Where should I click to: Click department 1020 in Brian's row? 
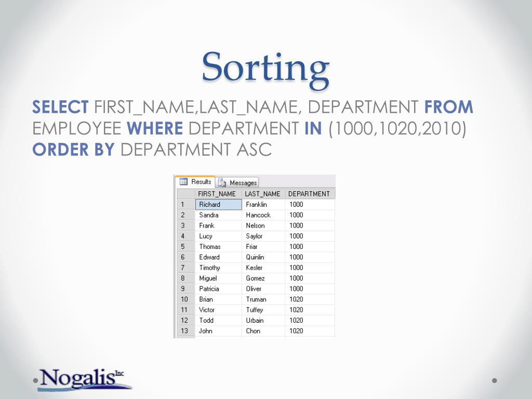[310, 299]
